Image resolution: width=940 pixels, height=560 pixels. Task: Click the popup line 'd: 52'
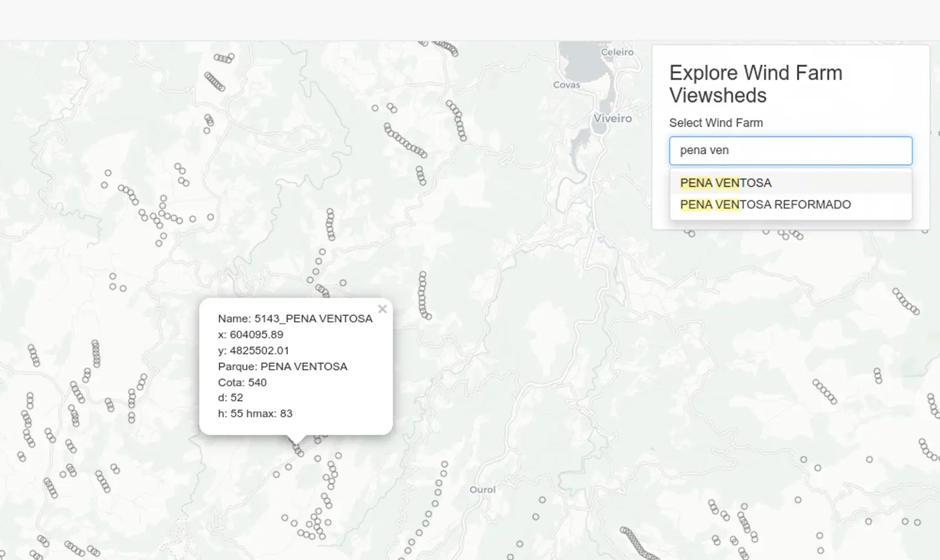231,398
